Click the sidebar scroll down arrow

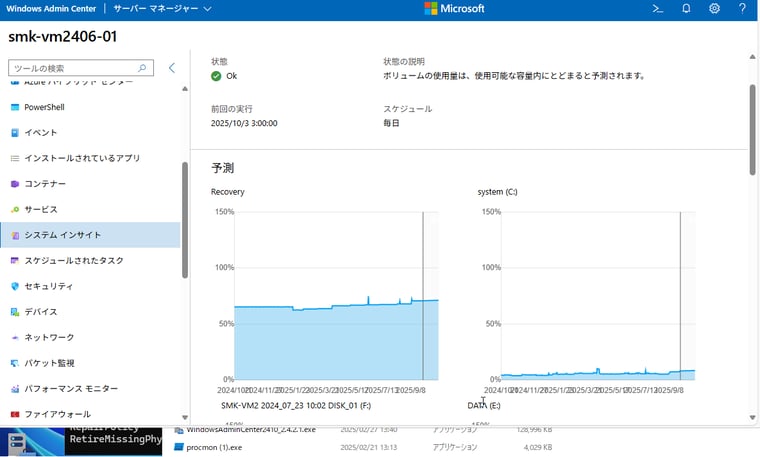click(x=185, y=417)
